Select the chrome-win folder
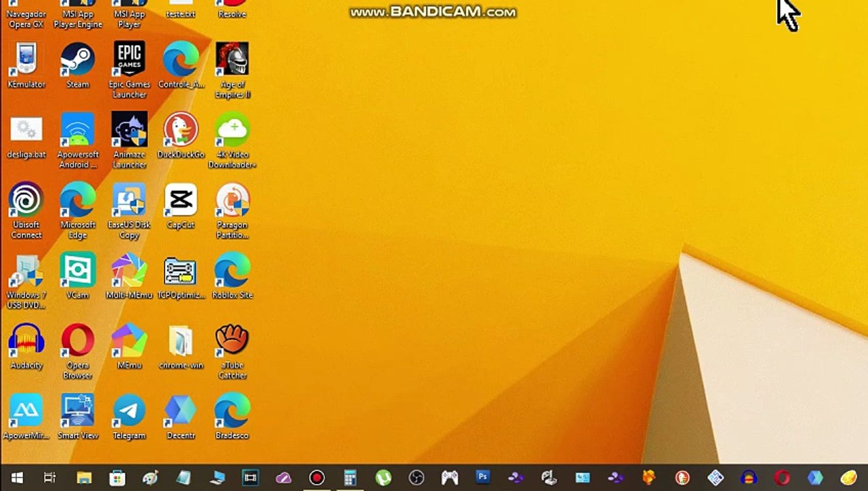 click(x=181, y=347)
